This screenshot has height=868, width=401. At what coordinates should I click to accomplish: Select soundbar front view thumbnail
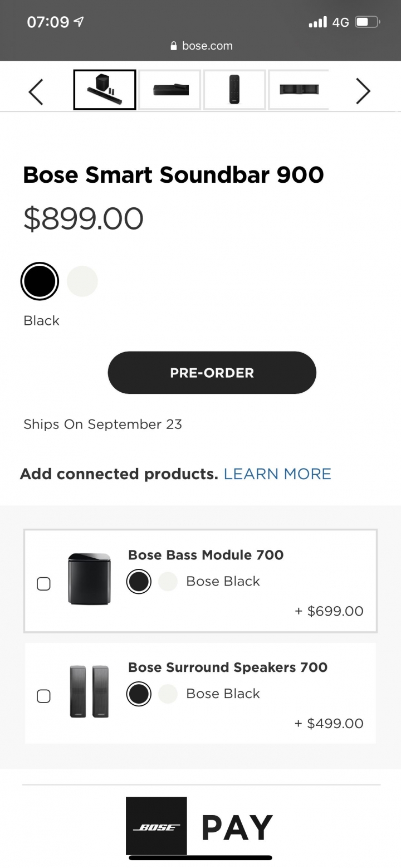click(170, 90)
